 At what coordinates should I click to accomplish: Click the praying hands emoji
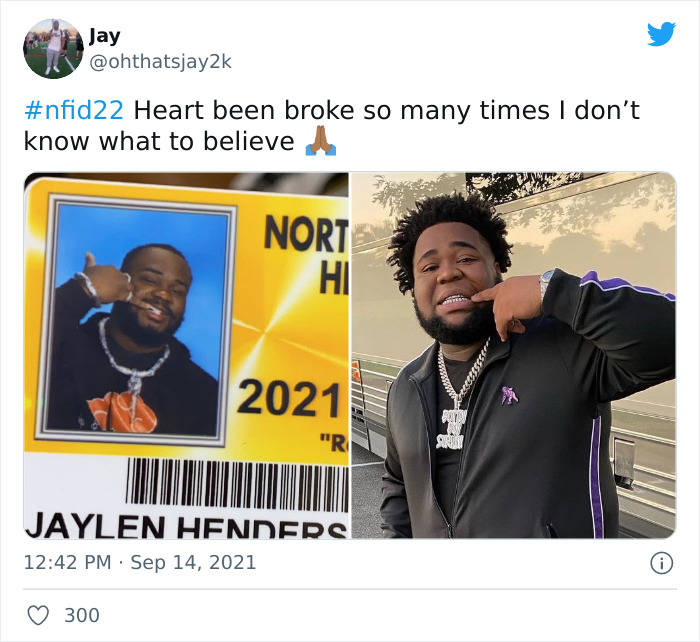[321, 141]
